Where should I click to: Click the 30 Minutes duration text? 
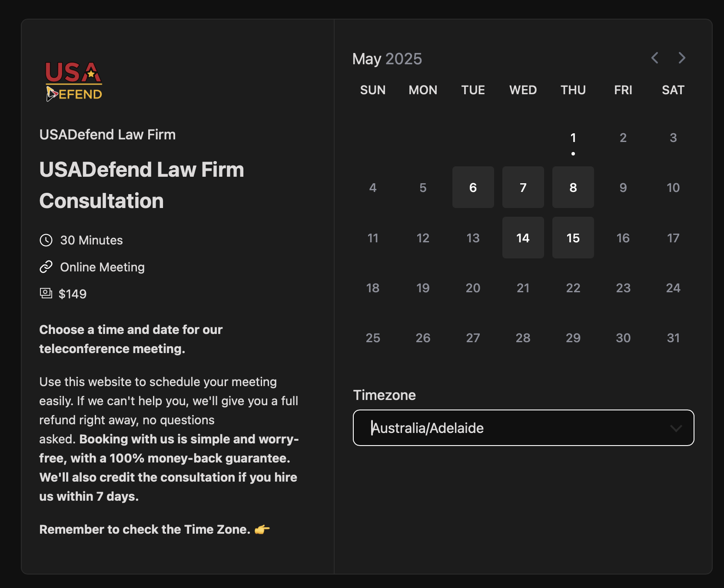pos(92,240)
